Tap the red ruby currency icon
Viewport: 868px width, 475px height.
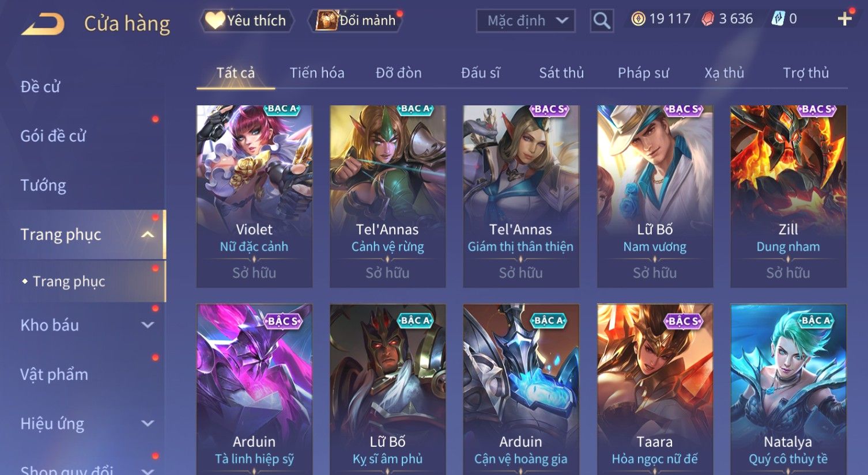tap(708, 19)
